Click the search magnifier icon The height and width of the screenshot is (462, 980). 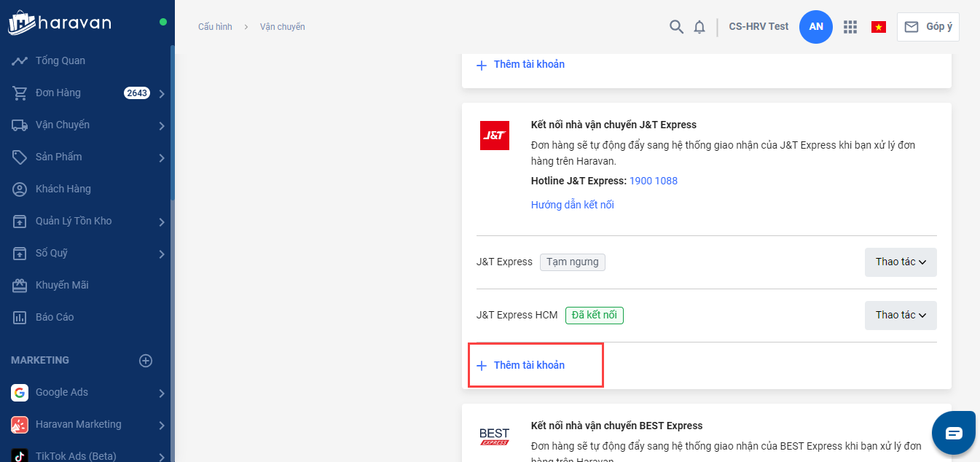pos(676,27)
